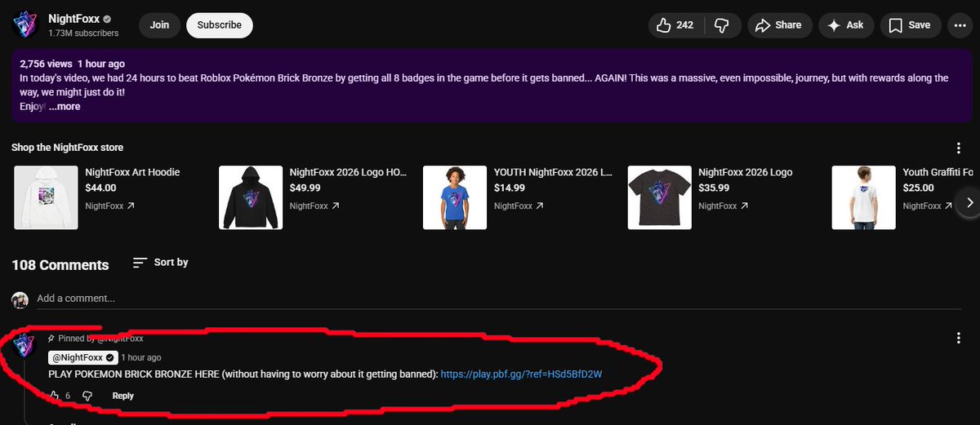Click the NightFoxx channel name
This screenshot has width=980, height=425.
(x=73, y=19)
